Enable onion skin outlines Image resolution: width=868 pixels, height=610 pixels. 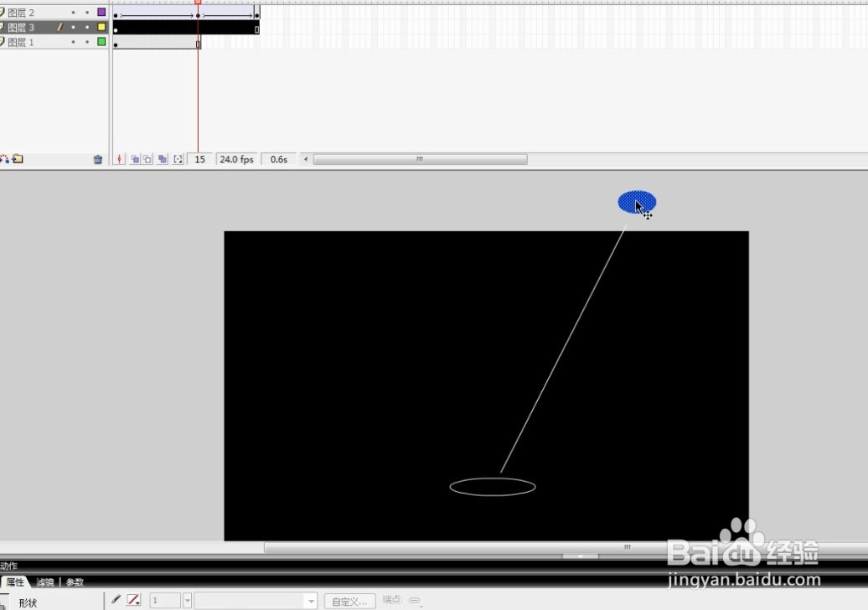coord(147,159)
